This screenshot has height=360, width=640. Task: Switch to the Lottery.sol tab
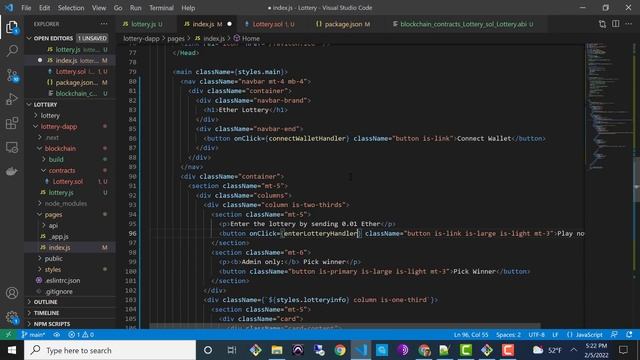coord(269,24)
